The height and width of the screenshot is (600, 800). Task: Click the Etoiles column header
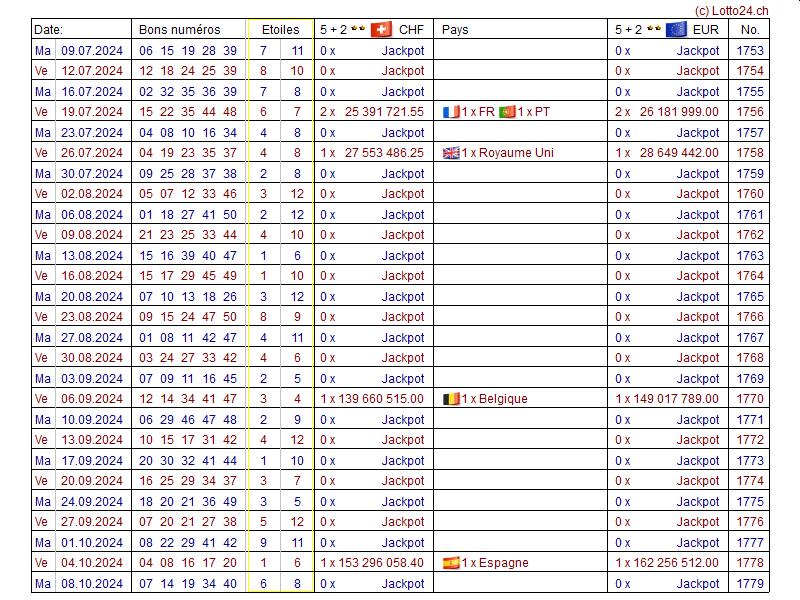(279, 29)
